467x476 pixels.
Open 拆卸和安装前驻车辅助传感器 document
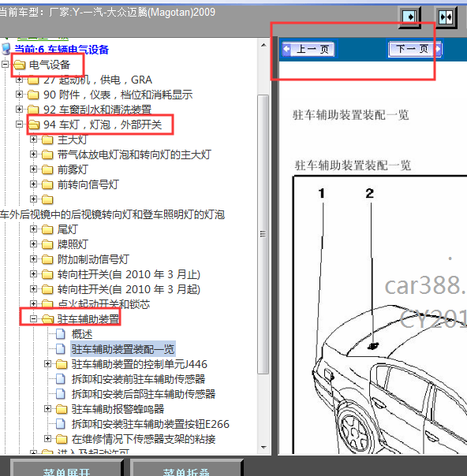pyautogui.click(x=138, y=379)
